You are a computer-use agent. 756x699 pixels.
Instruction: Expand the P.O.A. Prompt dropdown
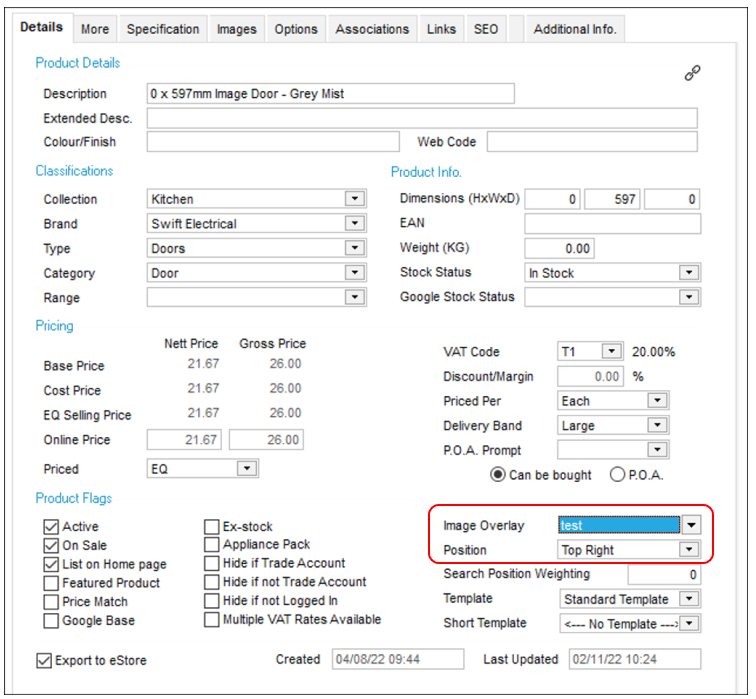(657, 450)
